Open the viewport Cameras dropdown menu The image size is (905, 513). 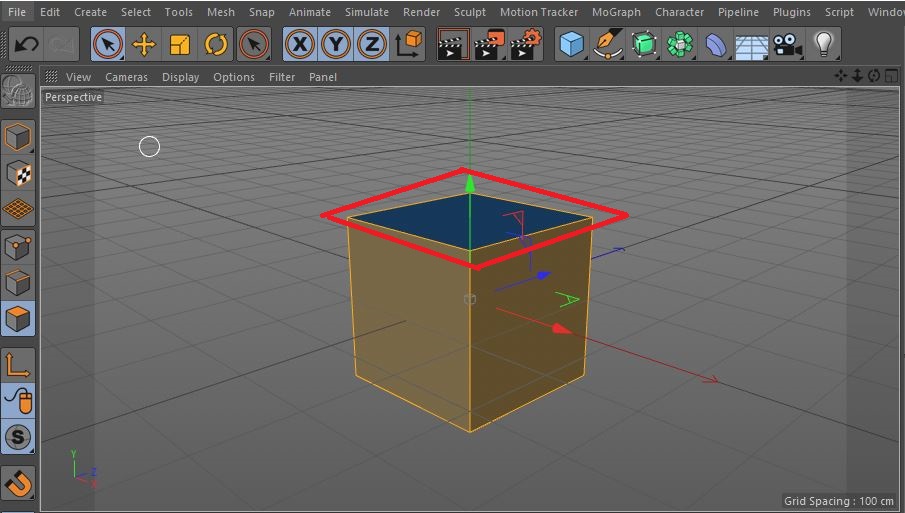coord(126,77)
